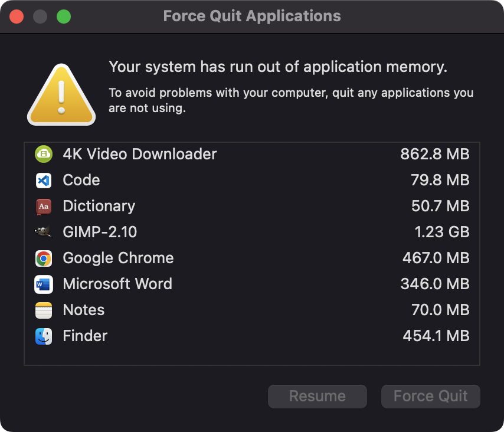This screenshot has width=504, height=432.
Task: Select "Dictionary" in the application list
Action: tap(99, 206)
